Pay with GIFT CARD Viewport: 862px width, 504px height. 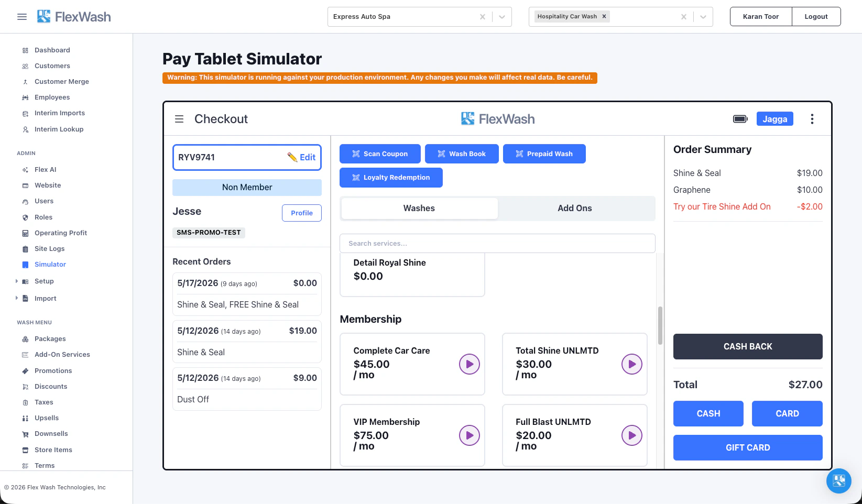tap(748, 448)
